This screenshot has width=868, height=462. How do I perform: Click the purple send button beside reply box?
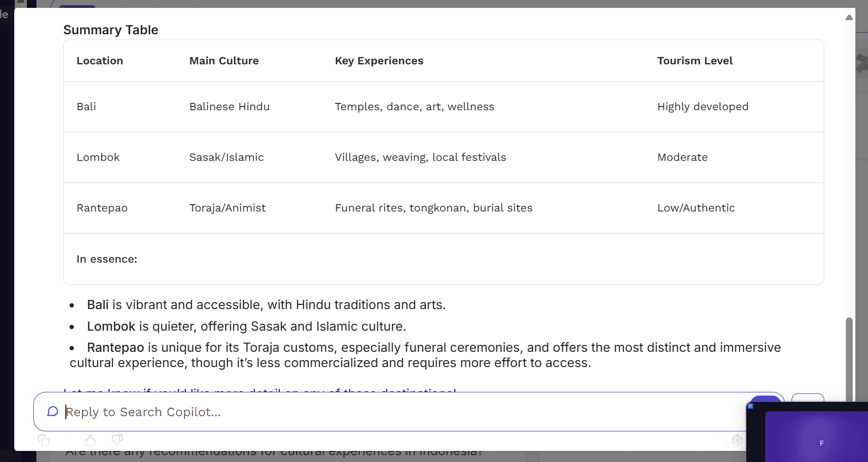(766, 399)
